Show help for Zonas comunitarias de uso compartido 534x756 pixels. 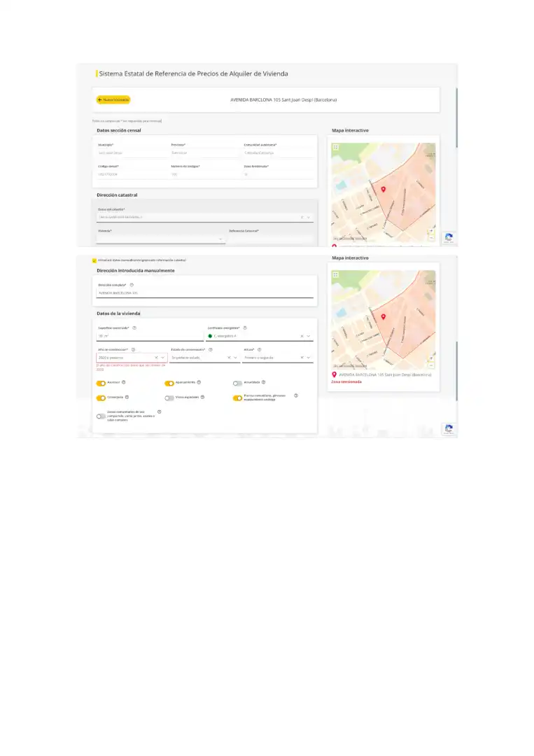(160, 412)
